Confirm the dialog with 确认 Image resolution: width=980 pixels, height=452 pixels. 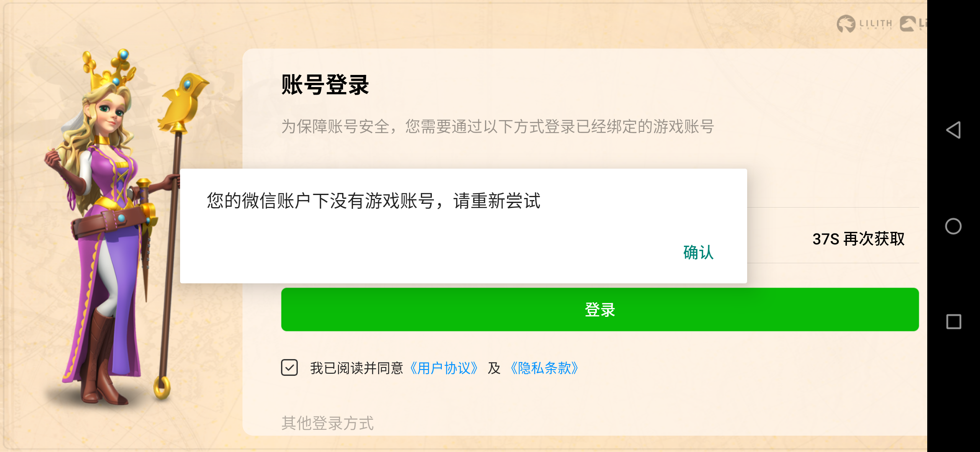(698, 252)
